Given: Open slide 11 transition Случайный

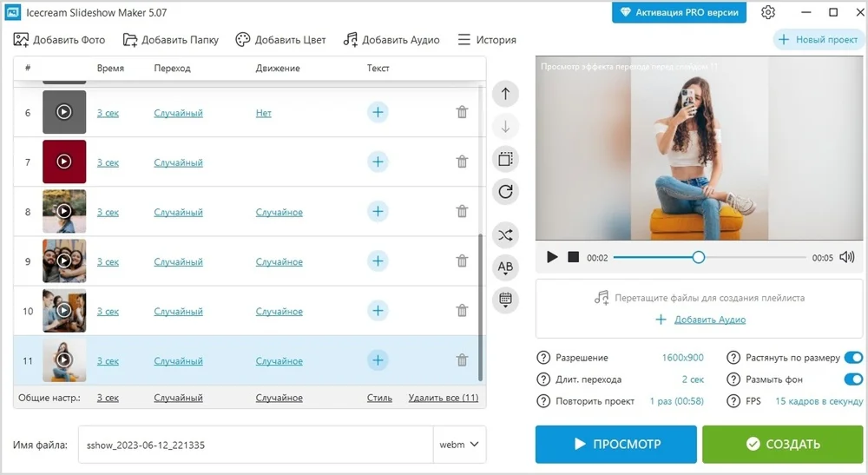Looking at the screenshot, I should [x=178, y=361].
